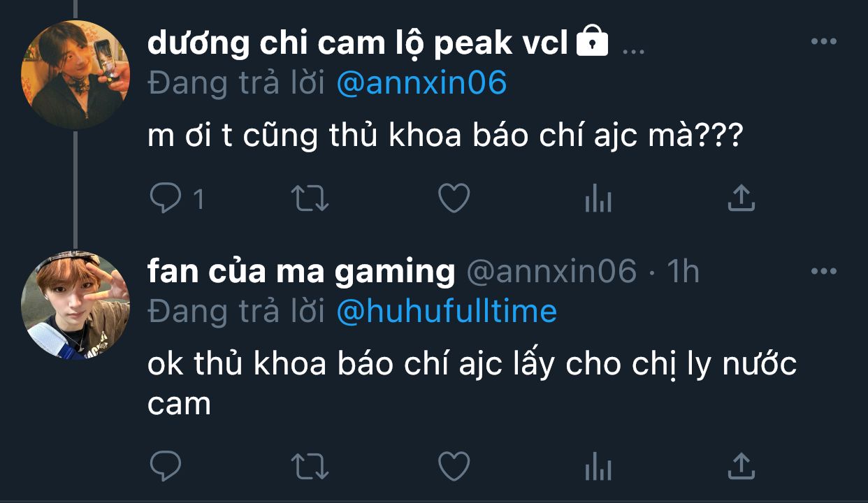Open dương chi cam lộ profile picture
The height and width of the screenshot is (503, 868).
coord(75,74)
